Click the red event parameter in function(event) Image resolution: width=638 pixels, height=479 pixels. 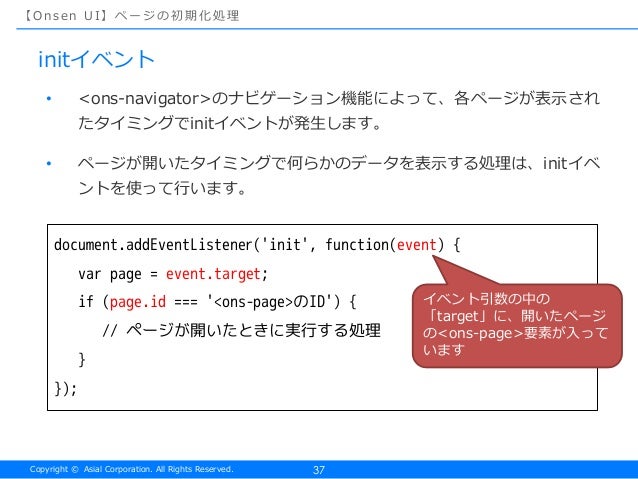coord(416,245)
